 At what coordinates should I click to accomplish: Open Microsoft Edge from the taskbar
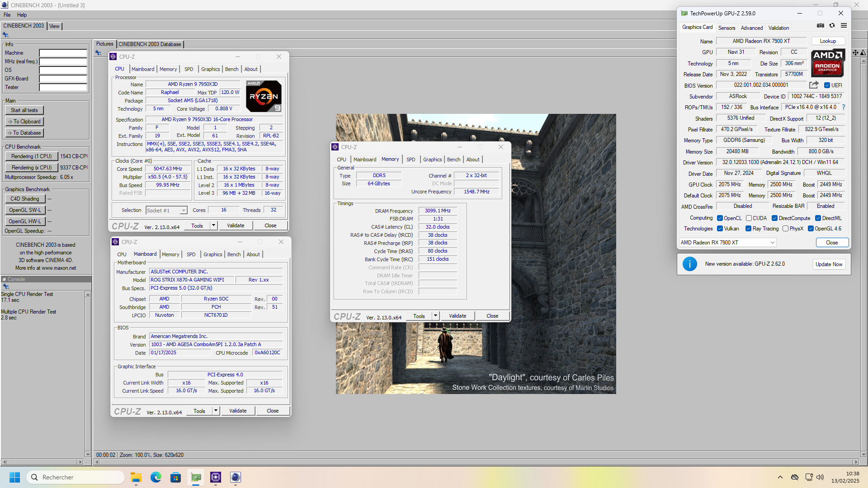(156, 477)
